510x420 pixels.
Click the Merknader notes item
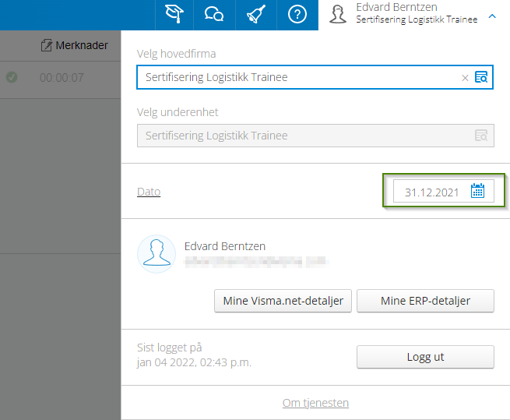coord(75,45)
